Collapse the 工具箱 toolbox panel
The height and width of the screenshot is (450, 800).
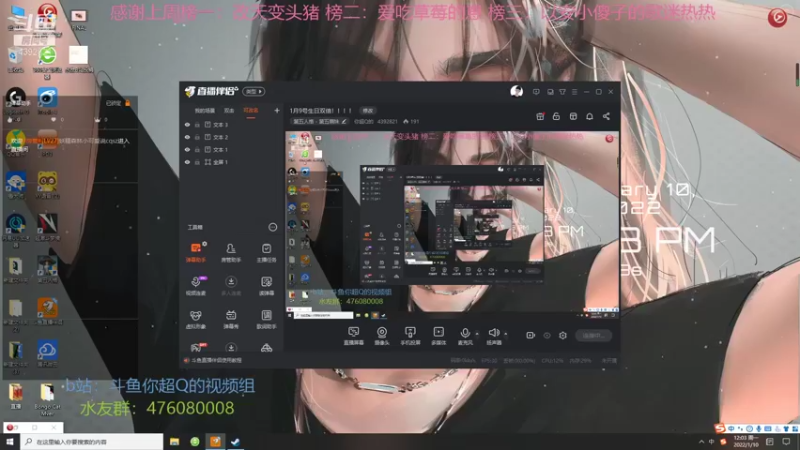272,227
